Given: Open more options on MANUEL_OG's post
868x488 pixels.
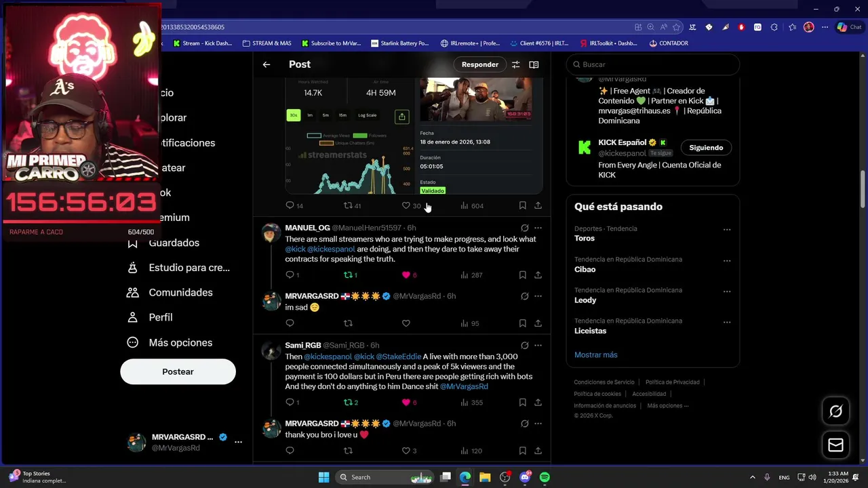Looking at the screenshot, I should (538, 228).
